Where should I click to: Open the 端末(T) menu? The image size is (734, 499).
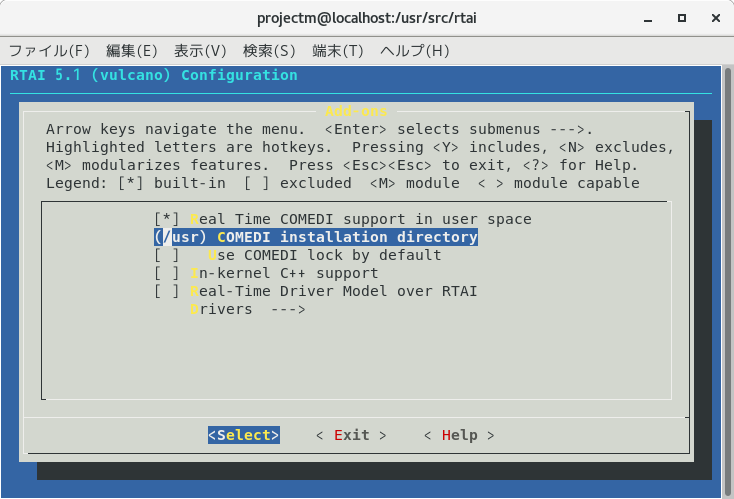coord(338,51)
